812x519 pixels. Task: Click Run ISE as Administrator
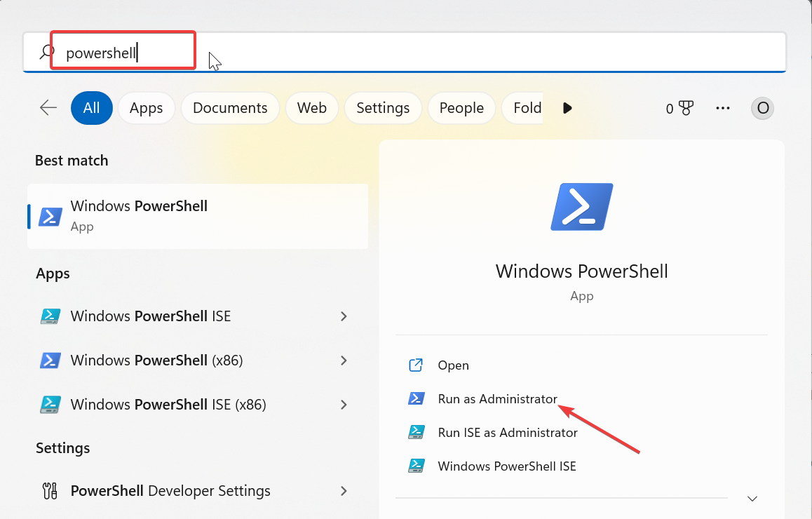(x=507, y=433)
